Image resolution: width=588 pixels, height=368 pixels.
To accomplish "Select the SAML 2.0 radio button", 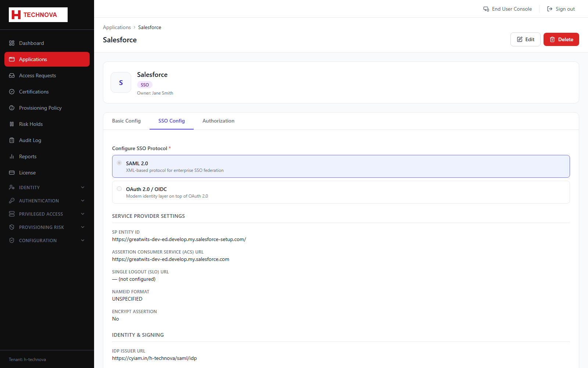I will tap(119, 163).
